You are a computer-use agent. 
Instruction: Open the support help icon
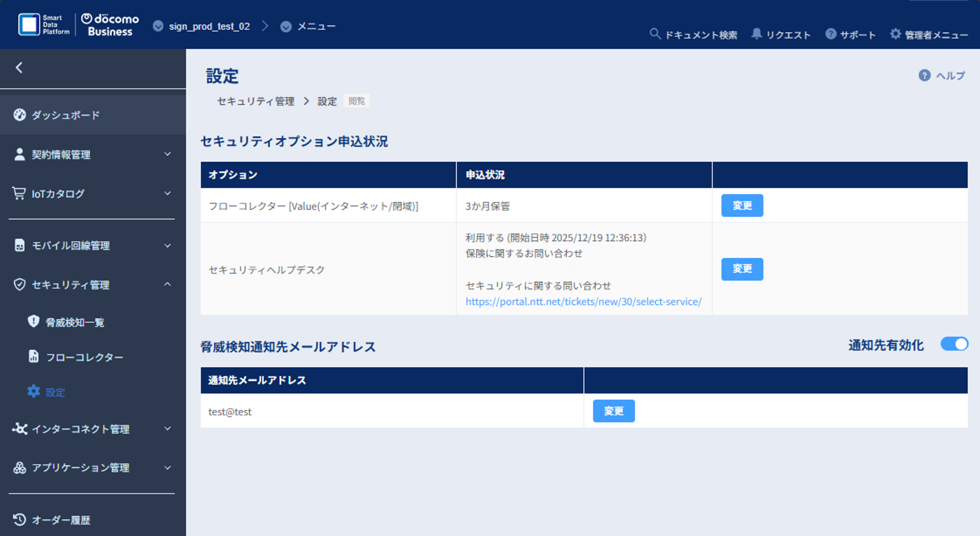(831, 34)
